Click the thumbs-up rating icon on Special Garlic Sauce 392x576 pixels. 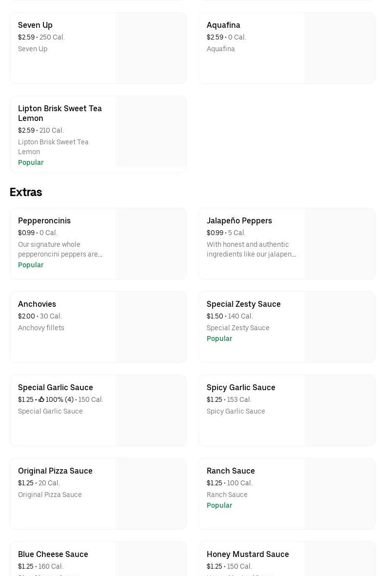coord(41,399)
